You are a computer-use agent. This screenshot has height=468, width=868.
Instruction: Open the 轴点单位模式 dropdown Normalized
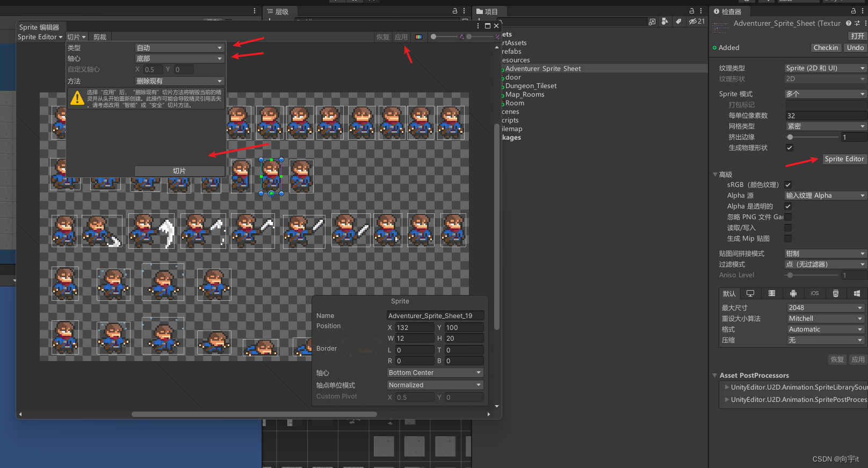[x=435, y=385]
